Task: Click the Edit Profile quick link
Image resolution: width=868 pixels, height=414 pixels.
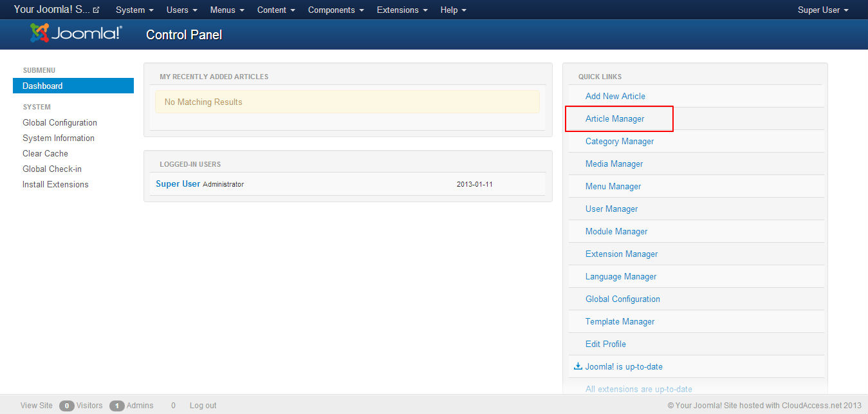Action: pyautogui.click(x=605, y=344)
